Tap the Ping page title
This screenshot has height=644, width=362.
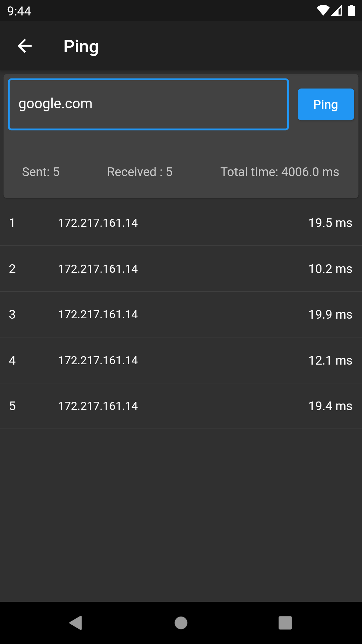coord(81,46)
